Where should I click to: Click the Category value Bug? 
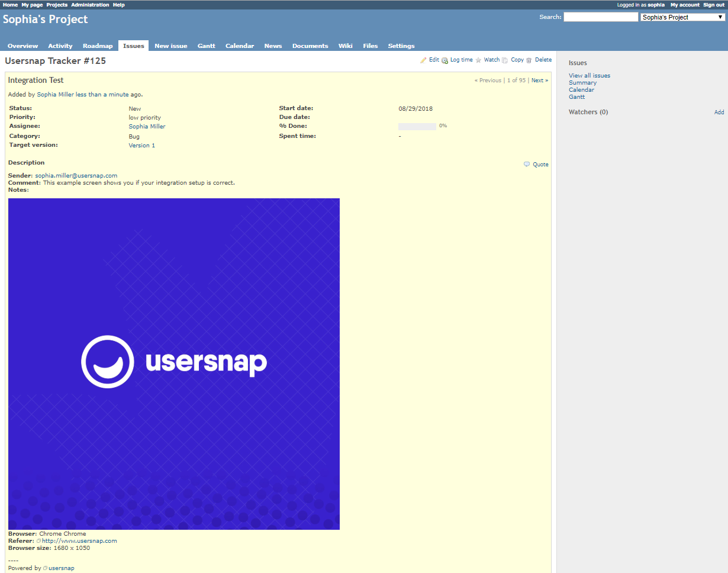pyautogui.click(x=134, y=137)
